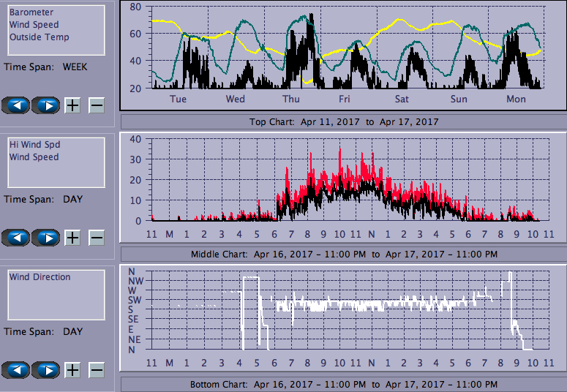Click the Middle Chart date range label
Screen dimensions: 567x392
click(344, 254)
